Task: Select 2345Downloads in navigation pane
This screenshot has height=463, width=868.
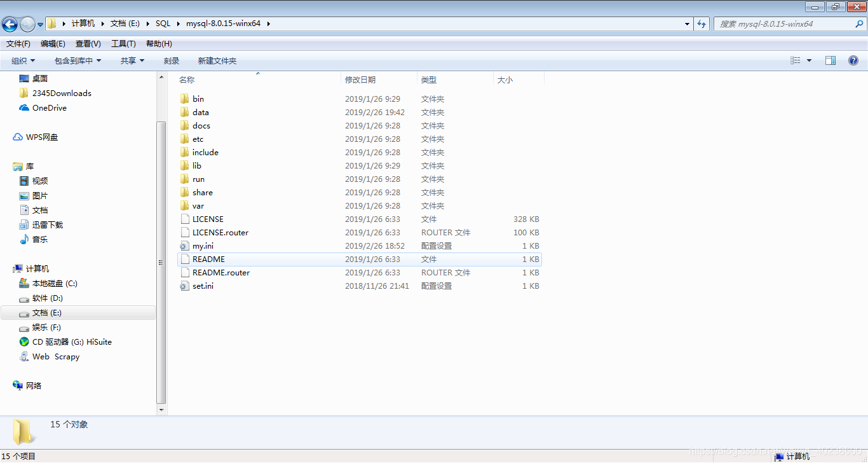Action: [x=62, y=93]
